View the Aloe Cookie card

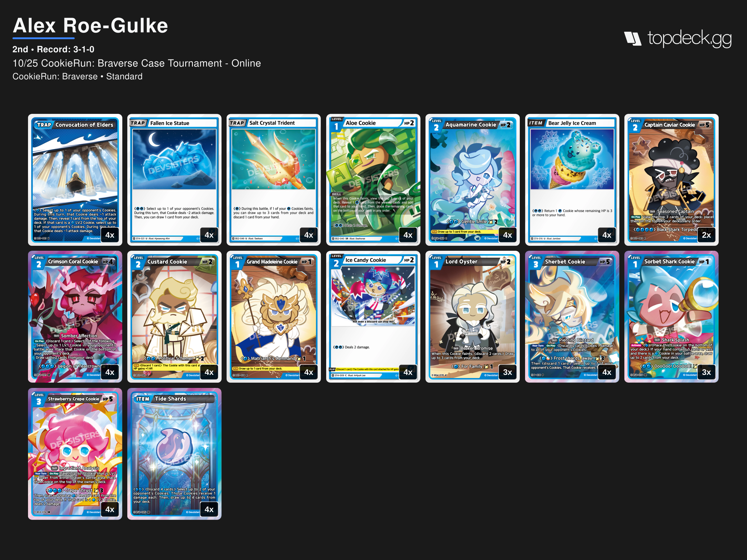tap(373, 180)
